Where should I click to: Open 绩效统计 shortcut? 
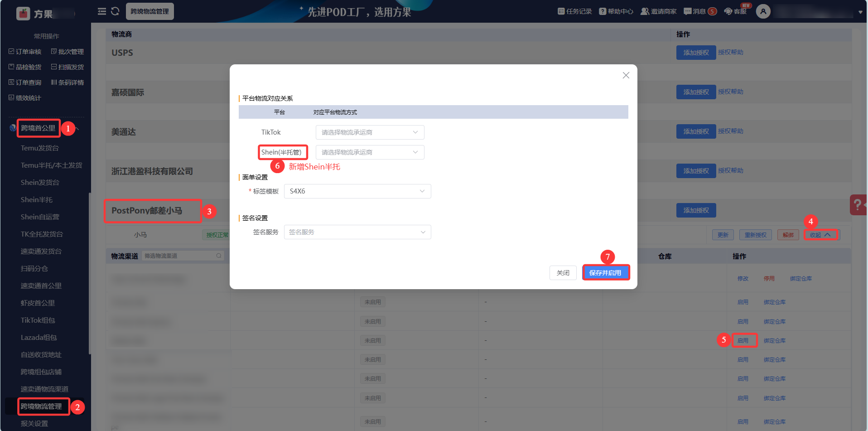pos(25,98)
